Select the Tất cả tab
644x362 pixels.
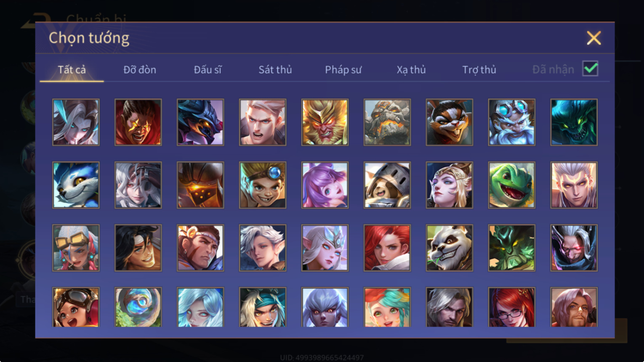point(72,70)
